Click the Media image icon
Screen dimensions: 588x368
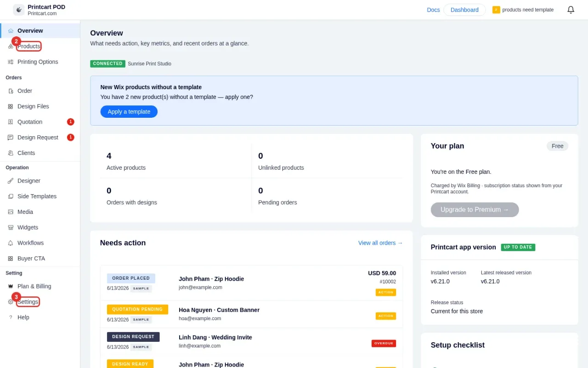11,212
